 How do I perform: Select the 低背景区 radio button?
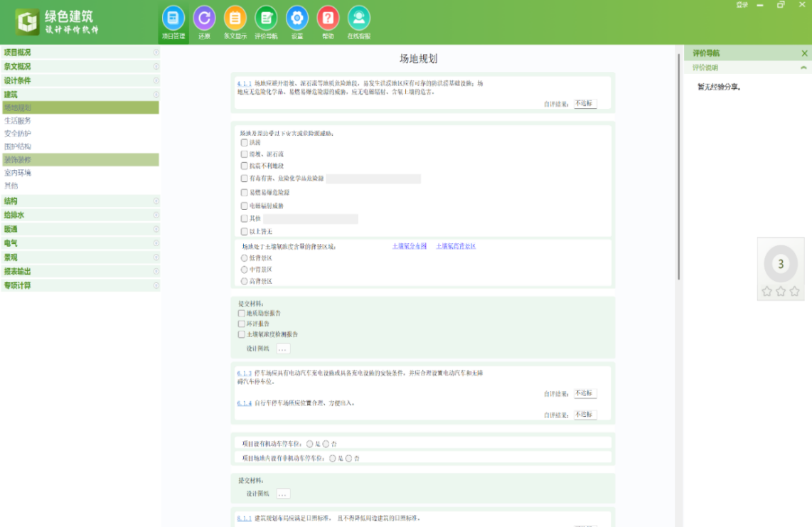pyautogui.click(x=244, y=258)
